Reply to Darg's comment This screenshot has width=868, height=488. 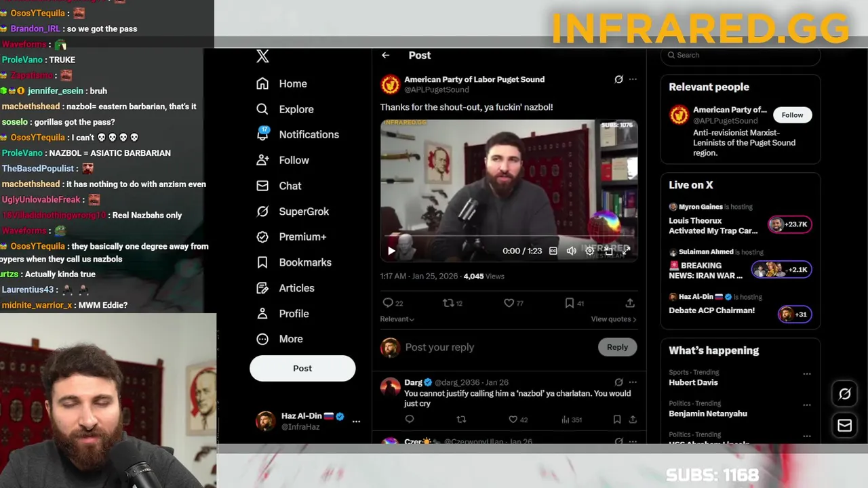[409, 420]
